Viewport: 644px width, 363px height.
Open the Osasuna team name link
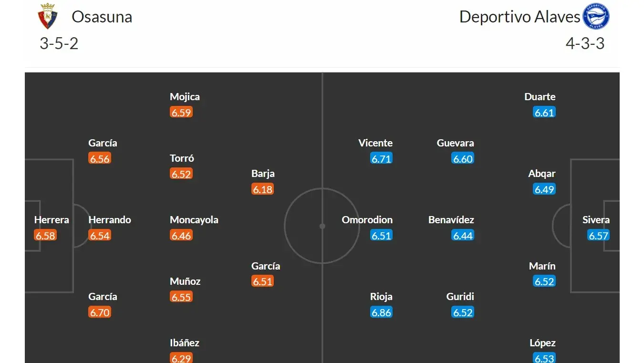click(x=102, y=17)
